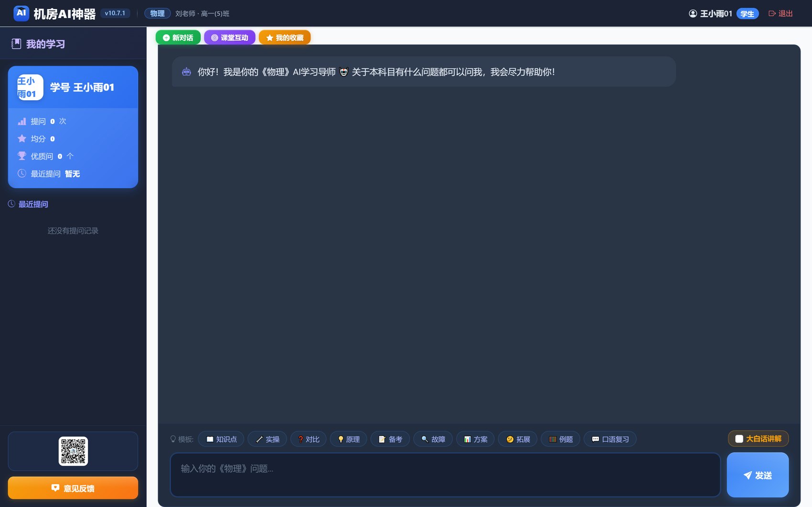The image size is (812, 507).
Task: Choose the 知识点 template
Action: point(221,439)
